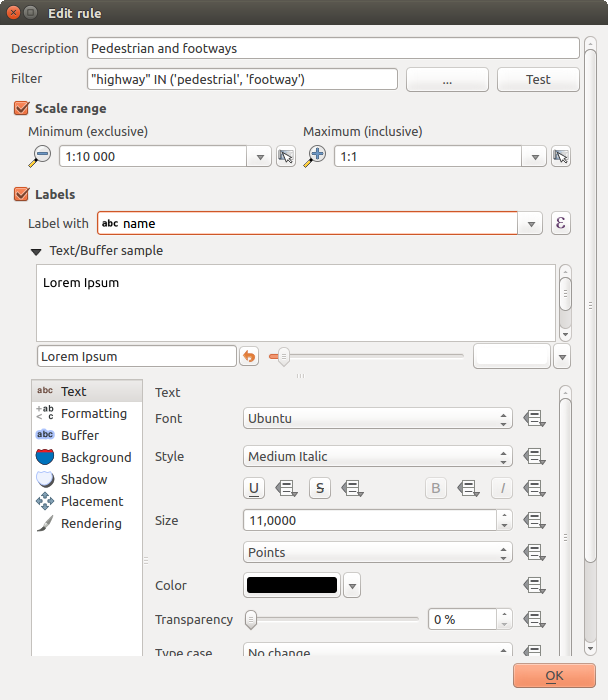This screenshot has width=608, height=700.
Task: Click the minimum scale zoom-out magnifier icon
Action: click(41, 155)
